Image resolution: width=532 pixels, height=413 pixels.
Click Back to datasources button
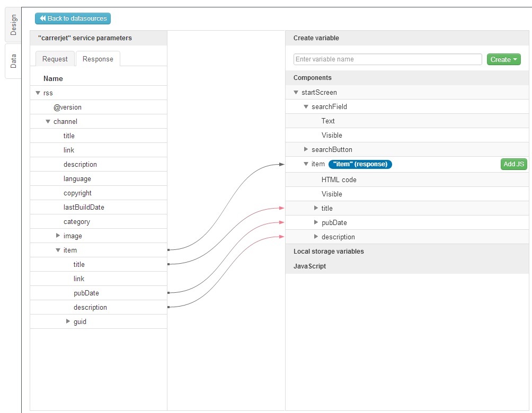click(x=73, y=19)
